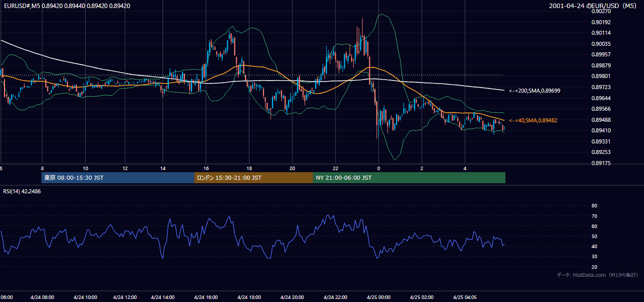644x302 pixels.
Task: Click RSI scale level 30
Action: point(594,256)
